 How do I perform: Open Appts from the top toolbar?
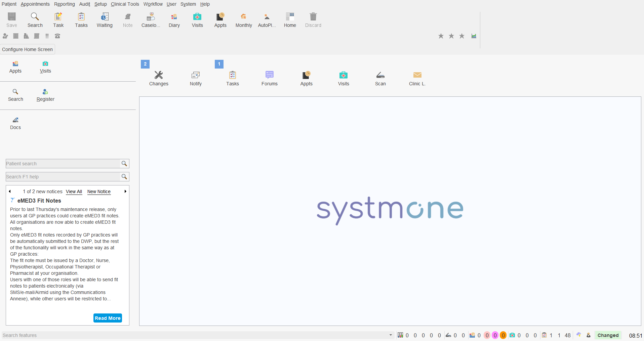(220, 20)
